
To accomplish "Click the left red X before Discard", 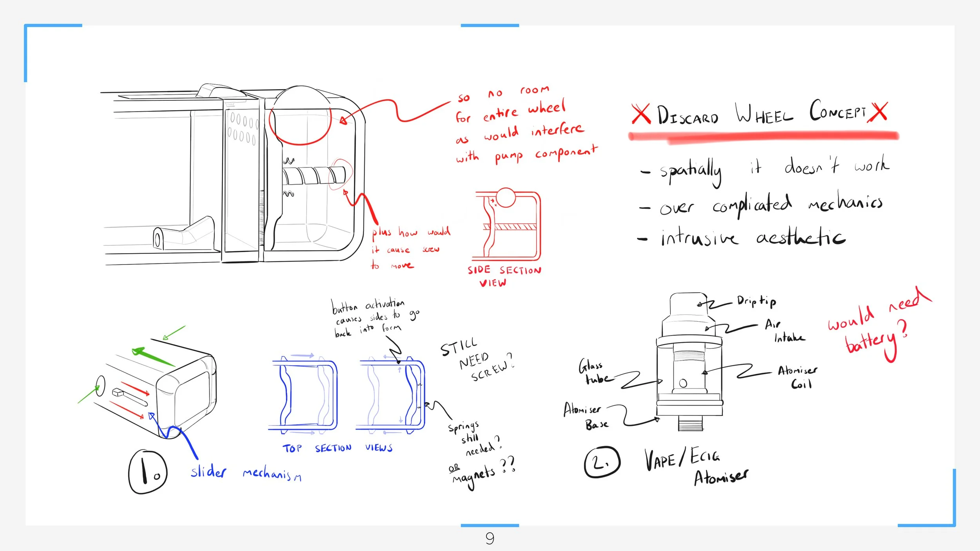I will point(641,114).
